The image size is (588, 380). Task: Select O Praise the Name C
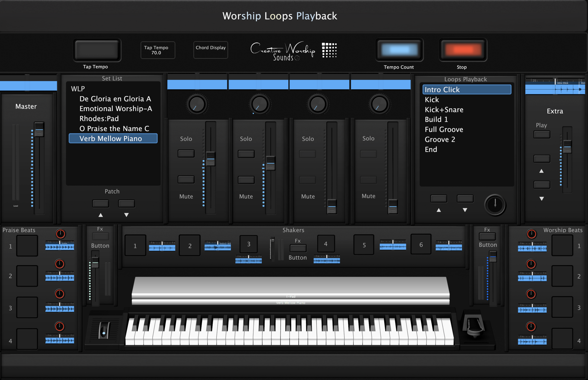pyautogui.click(x=114, y=128)
